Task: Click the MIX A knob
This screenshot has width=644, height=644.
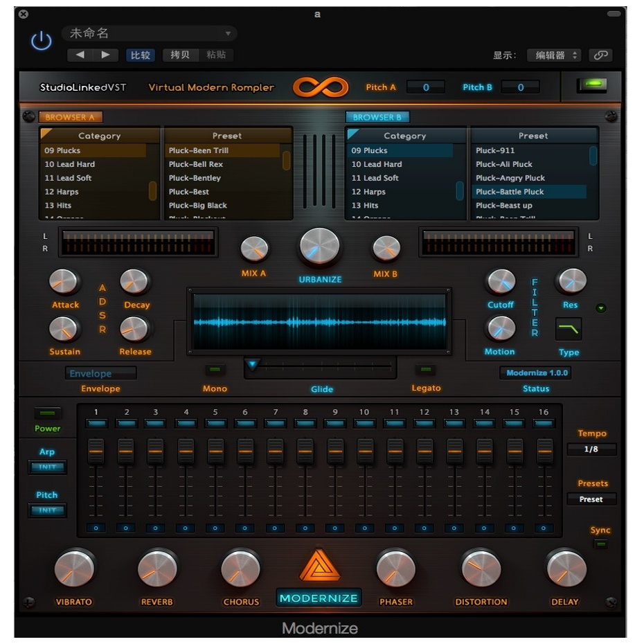Action: pyautogui.click(x=254, y=249)
